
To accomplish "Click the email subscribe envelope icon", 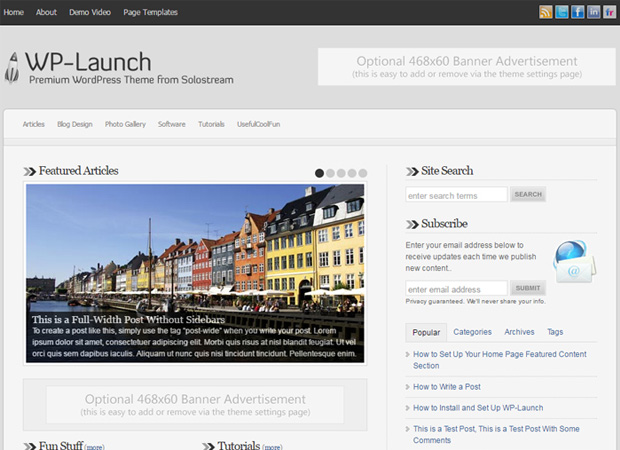I will pos(575,261).
